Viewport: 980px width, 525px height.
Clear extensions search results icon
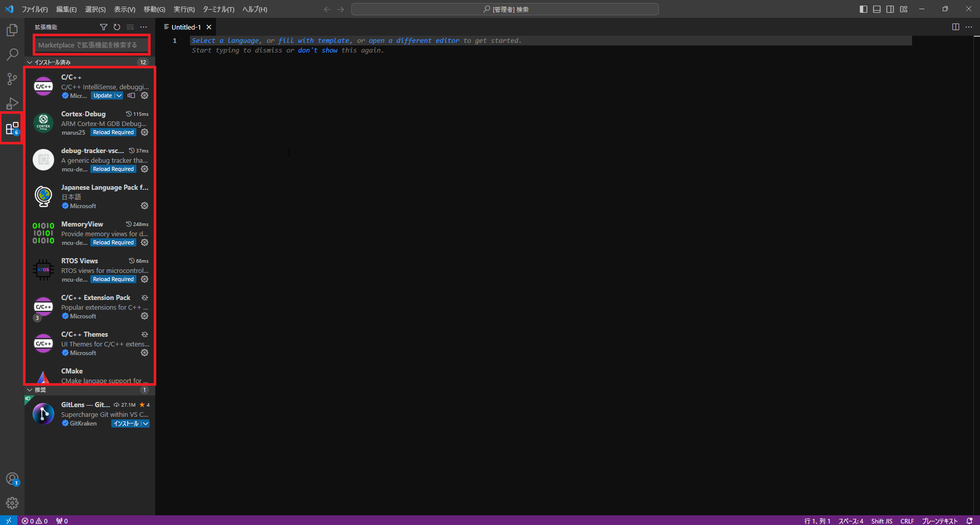130,27
